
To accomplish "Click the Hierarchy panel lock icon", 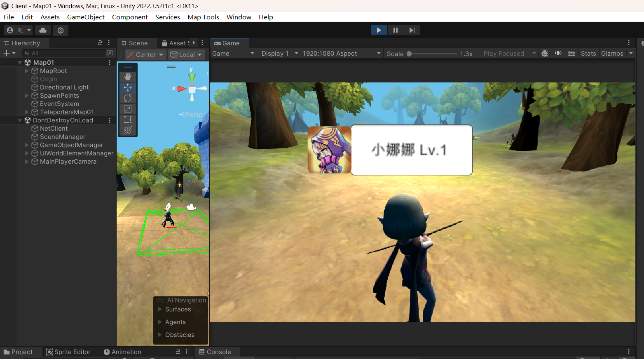I will pos(100,43).
